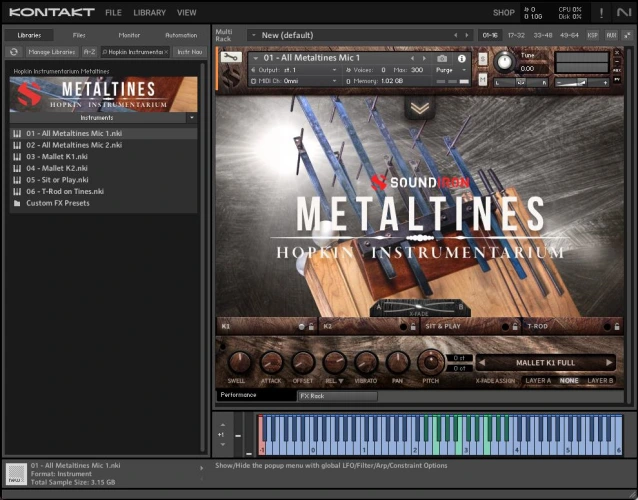Click the wrench edit instrument icon
Image resolution: width=638 pixels, height=500 pixels.
[x=231, y=59]
